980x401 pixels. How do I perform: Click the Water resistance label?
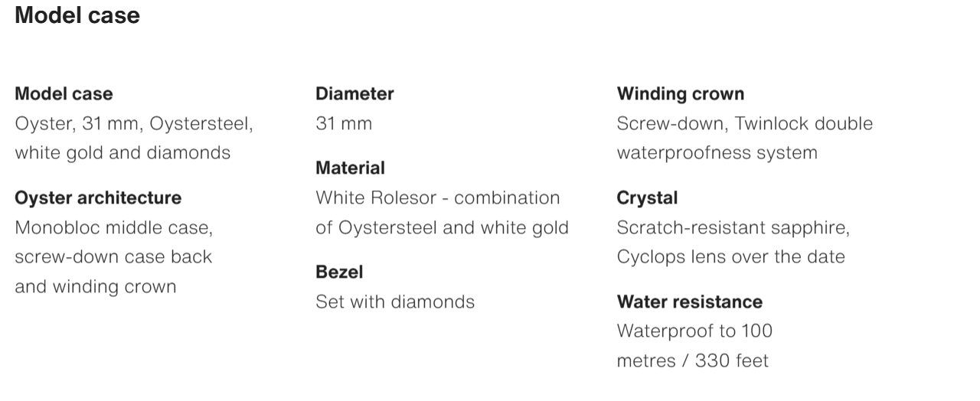point(689,302)
